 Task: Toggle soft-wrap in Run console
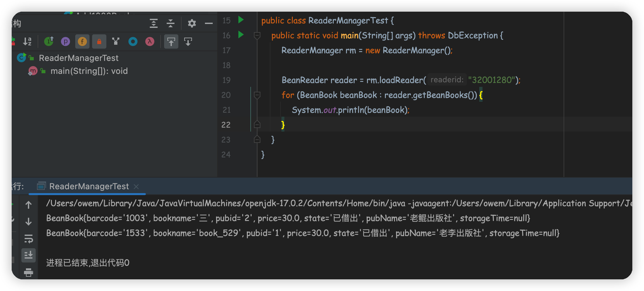tap(29, 239)
